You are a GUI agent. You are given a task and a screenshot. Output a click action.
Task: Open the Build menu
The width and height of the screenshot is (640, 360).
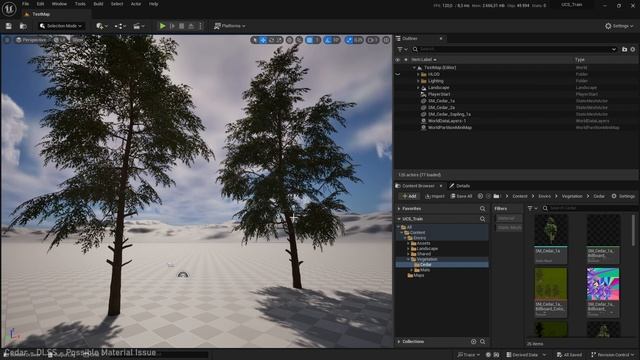[x=98, y=4]
